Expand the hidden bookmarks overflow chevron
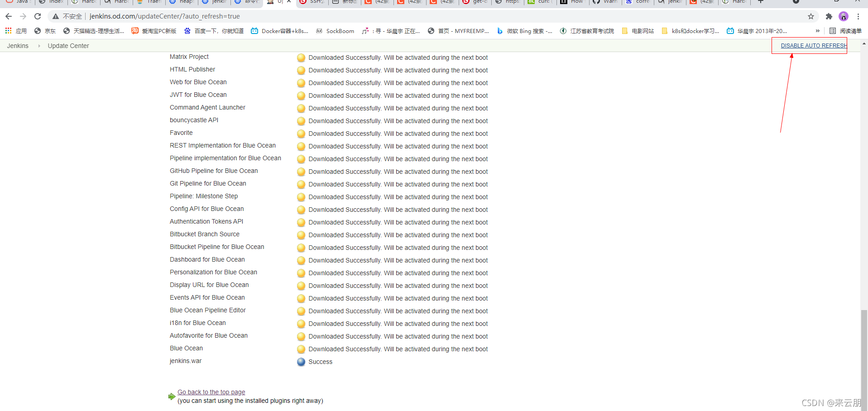This screenshot has height=411, width=868. point(817,31)
